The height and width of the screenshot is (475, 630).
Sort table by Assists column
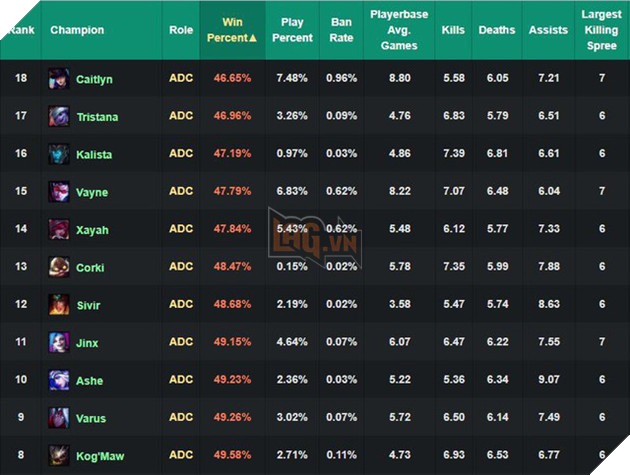click(548, 30)
